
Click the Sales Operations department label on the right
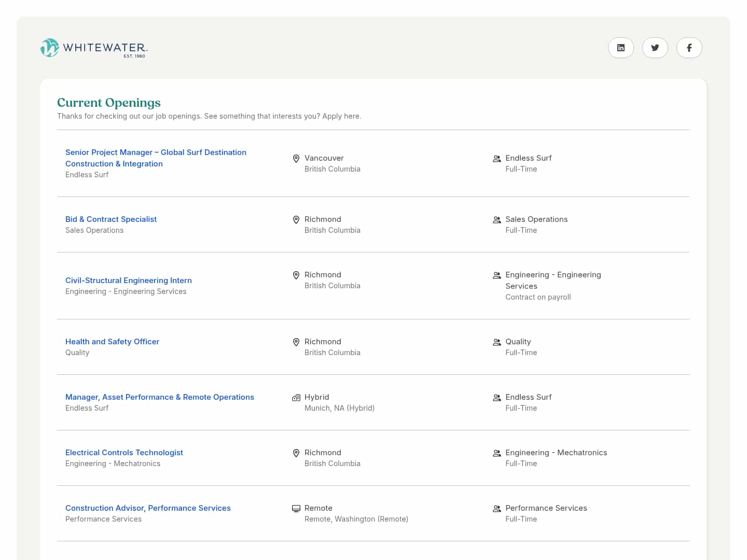tap(536, 219)
